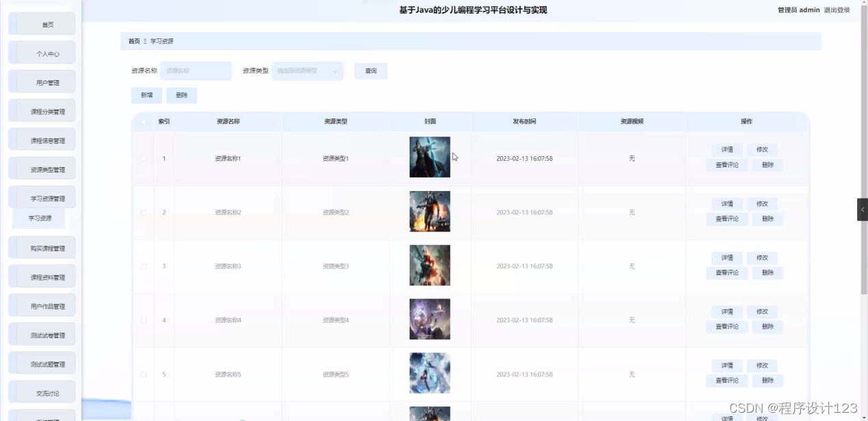This screenshot has width=868, height=421.
Task: Click the 资源名称 column header
Action: pos(228,122)
